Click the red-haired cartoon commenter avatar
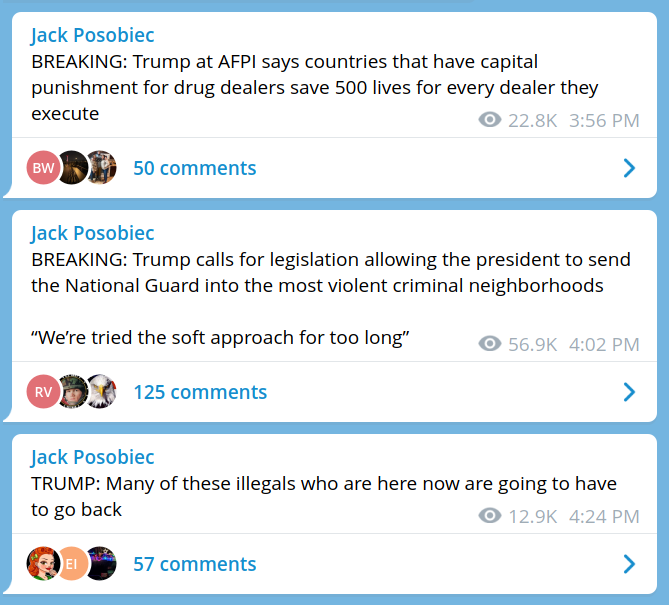The height and width of the screenshot is (605, 669). click(43, 564)
